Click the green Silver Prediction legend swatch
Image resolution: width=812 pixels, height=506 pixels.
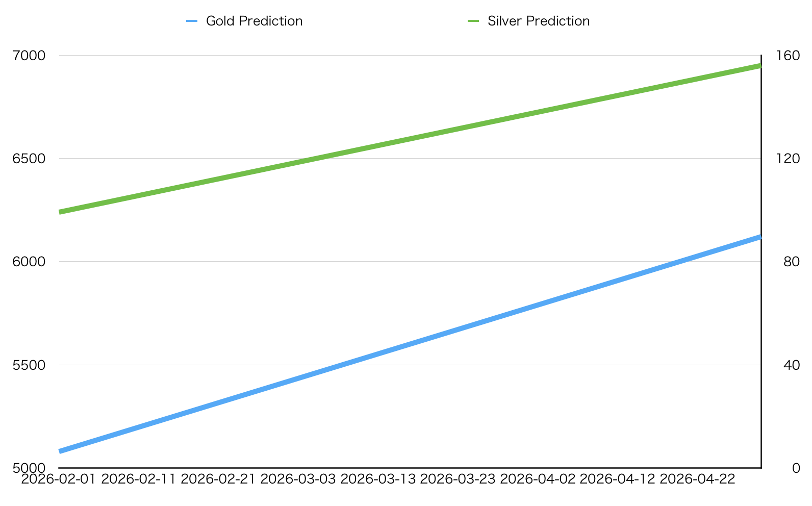pos(473,21)
